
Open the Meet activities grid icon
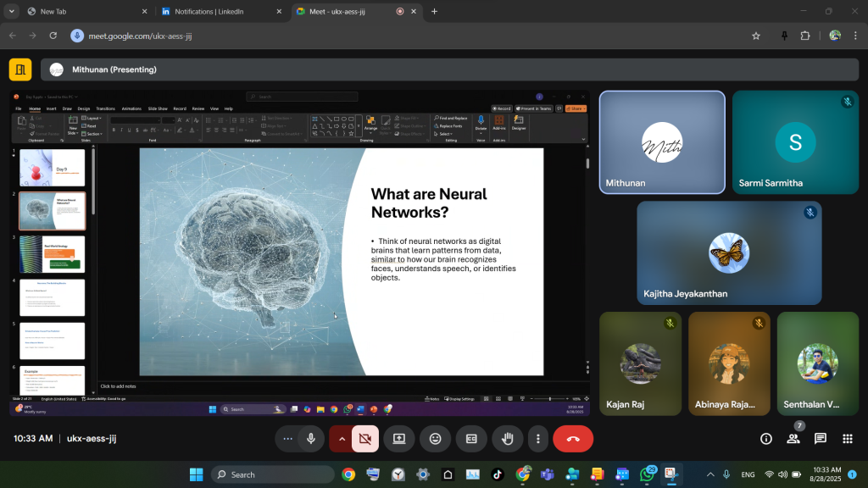(x=847, y=439)
